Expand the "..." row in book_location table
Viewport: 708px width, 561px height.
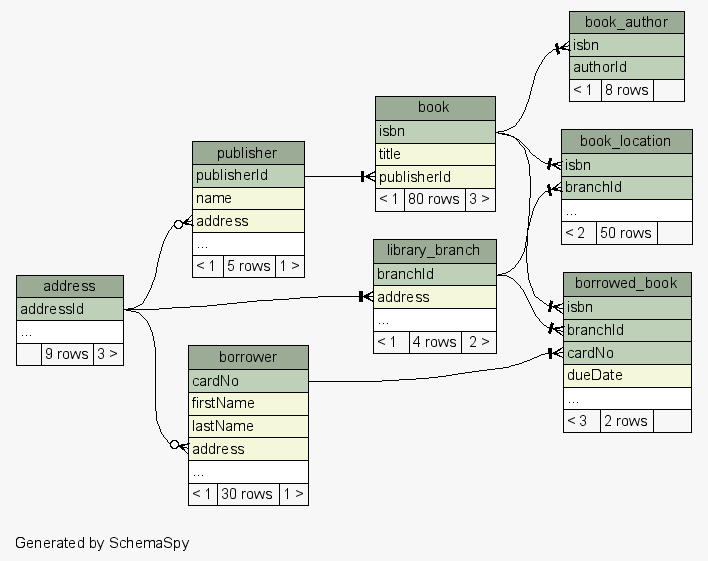pyautogui.click(x=626, y=211)
